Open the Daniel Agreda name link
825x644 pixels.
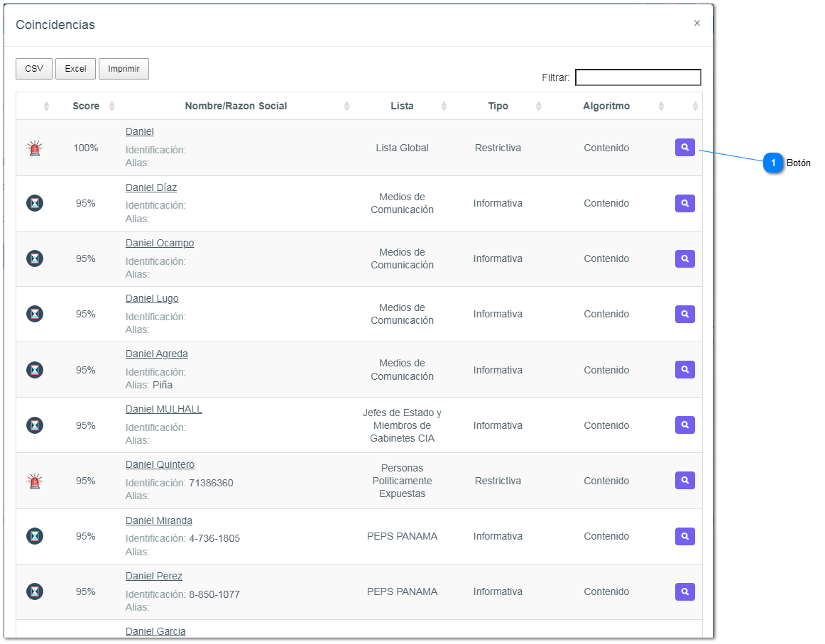pos(157,354)
